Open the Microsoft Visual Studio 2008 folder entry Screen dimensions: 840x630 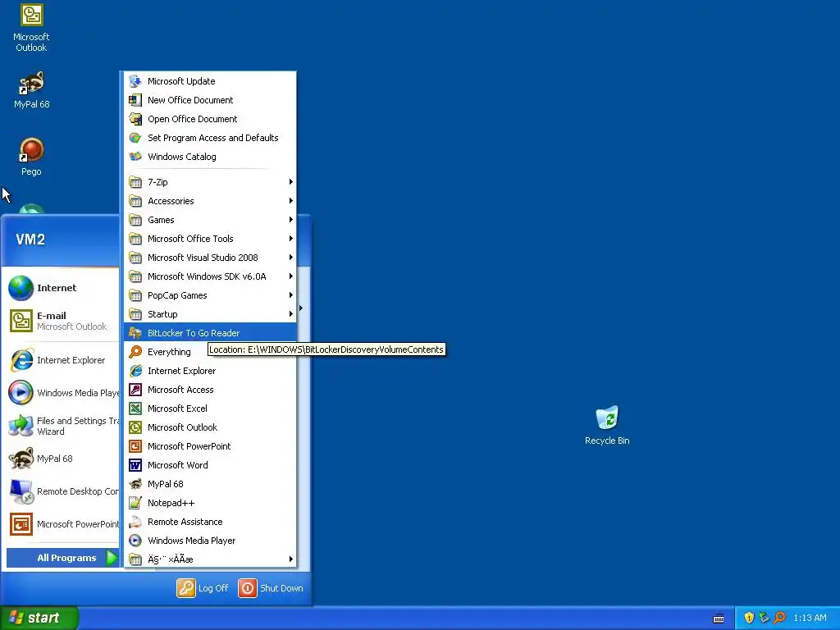tap(210, 258)
